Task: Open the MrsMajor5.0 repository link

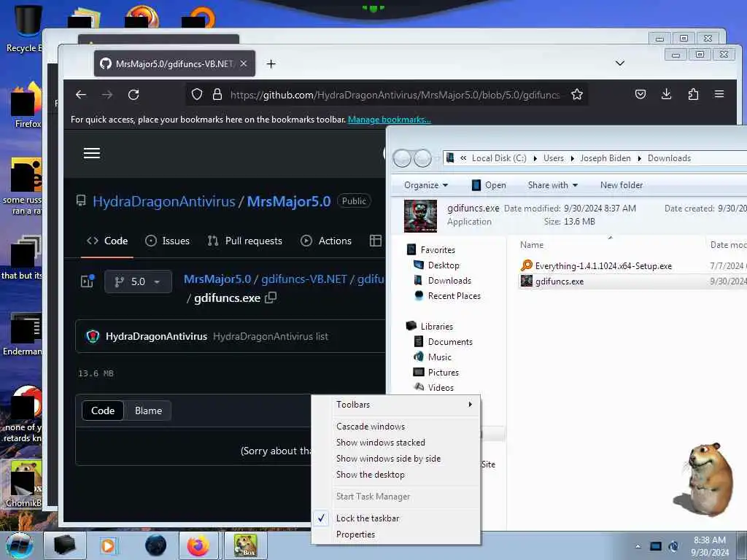Action: tap(289, 201)
